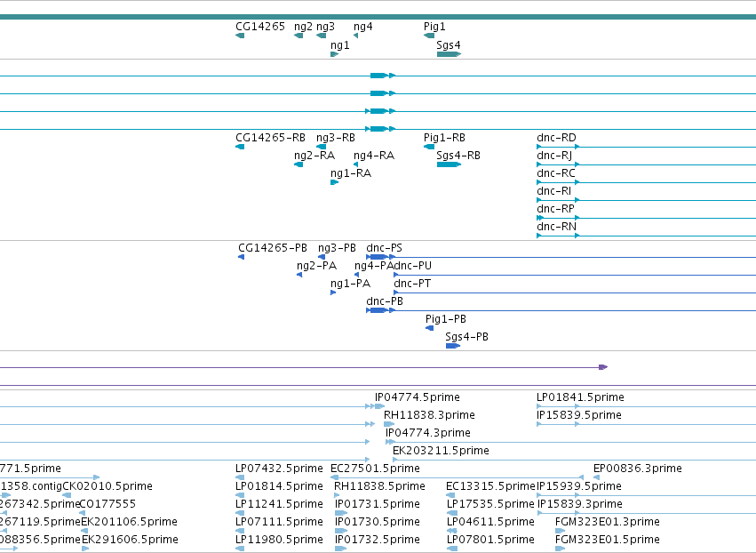
Task: Select EST IP04774.3prime
Action: pyautogui.click(x=427, y=433)
